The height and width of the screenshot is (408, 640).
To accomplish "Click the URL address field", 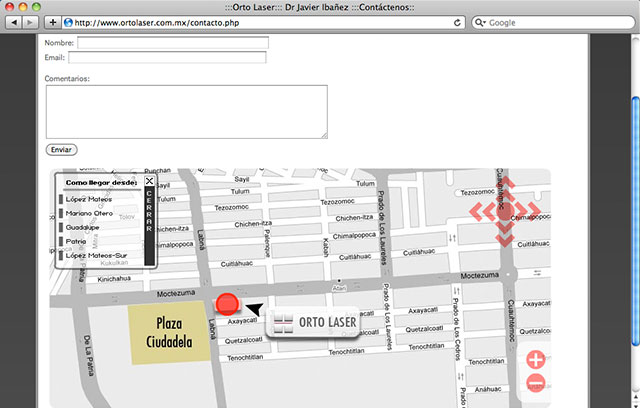I will click(x=261, y=22).
